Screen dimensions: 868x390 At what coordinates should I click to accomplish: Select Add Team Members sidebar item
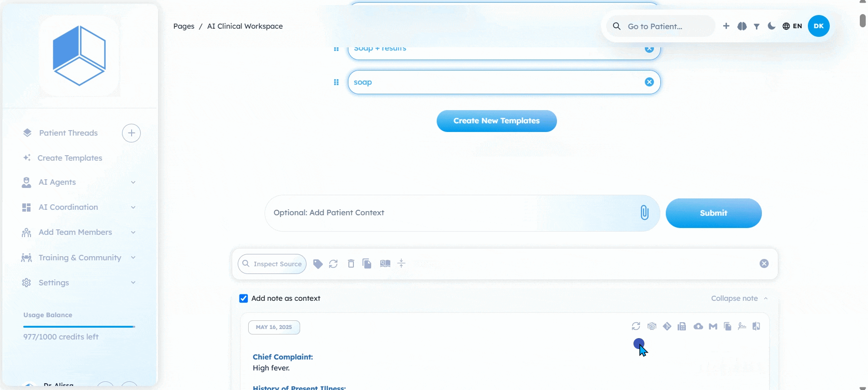(x=75, y=232)
